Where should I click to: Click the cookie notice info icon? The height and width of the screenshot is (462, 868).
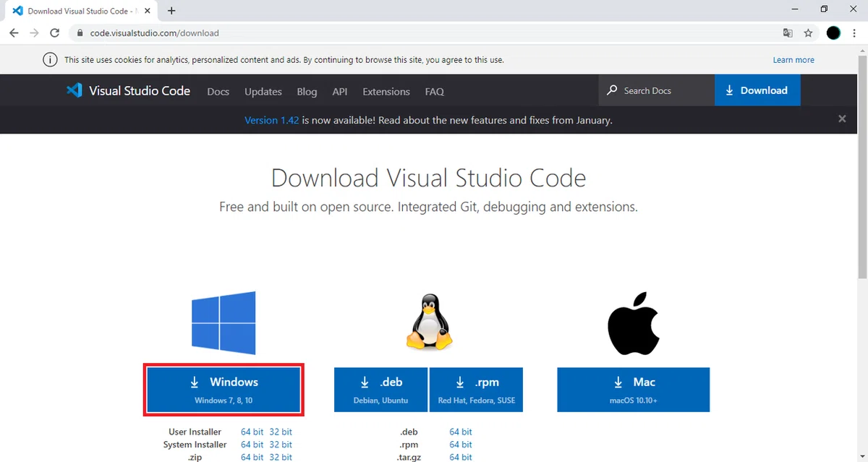tap(50, 60)
